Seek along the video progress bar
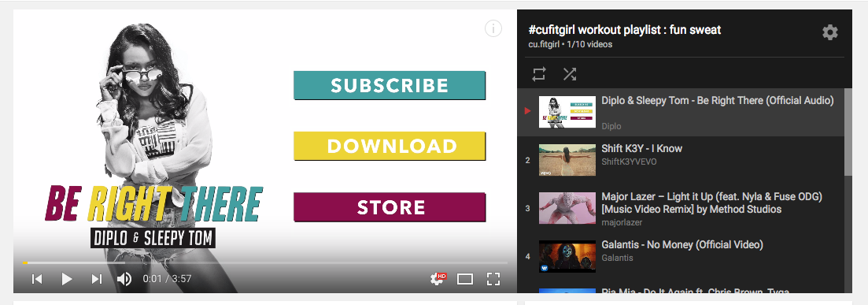Screen dimensions: 868x305 (x=265, y=262)
